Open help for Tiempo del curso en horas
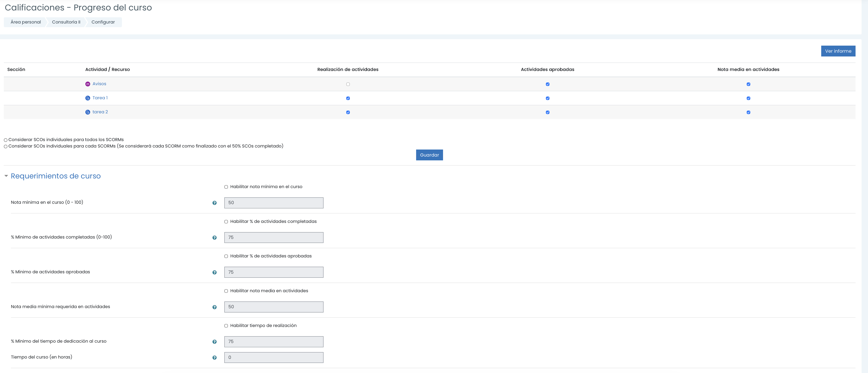The height and width of the screenshot is (373, 868). (x=214, y=358)
